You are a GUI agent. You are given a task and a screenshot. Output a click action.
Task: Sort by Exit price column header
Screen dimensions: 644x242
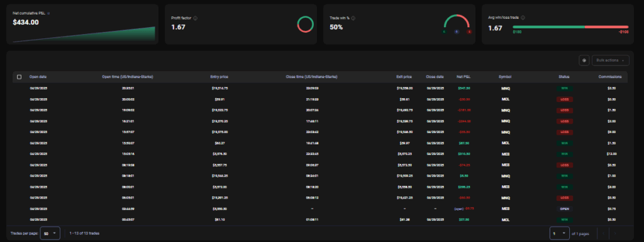click(x=404, y=77)
